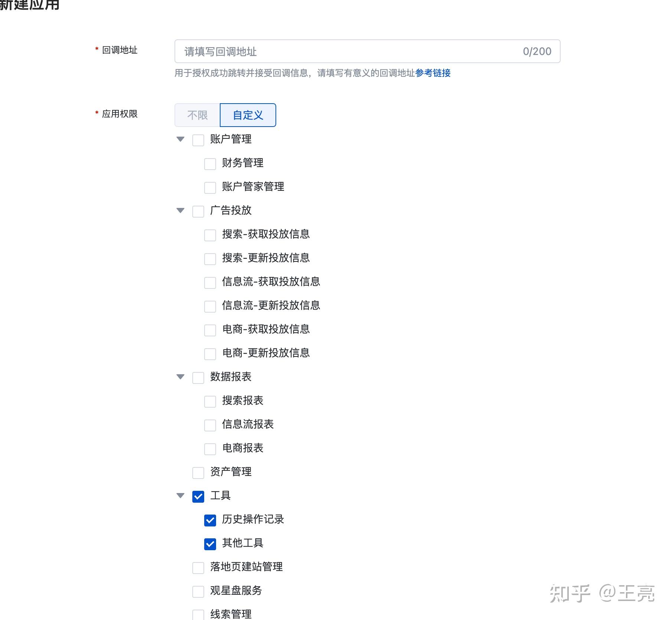Check the 线索管理 checkbox

coord(198,615)
